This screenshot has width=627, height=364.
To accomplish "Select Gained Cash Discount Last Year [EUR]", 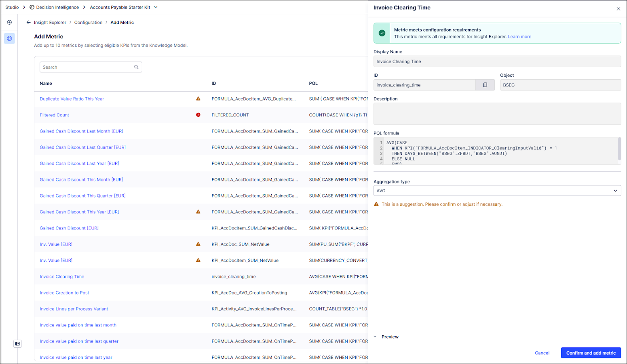I will pos(79,163).
